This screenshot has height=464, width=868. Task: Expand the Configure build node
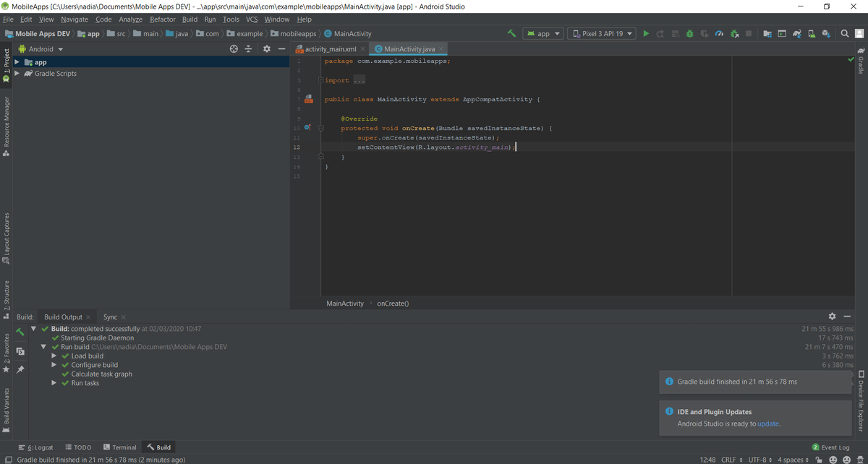pos(54,365)
